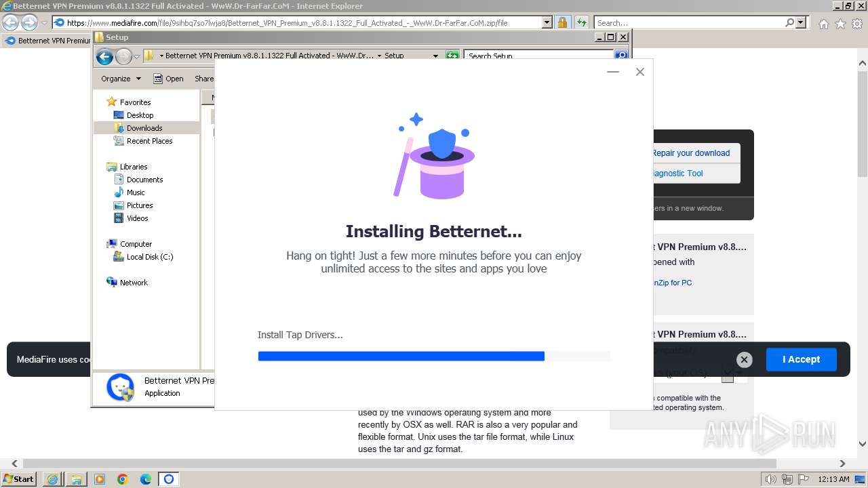Open the Windows Start menu
This screenshot has width=868, height=488.
pyautogui.click(x=19, y=479)
